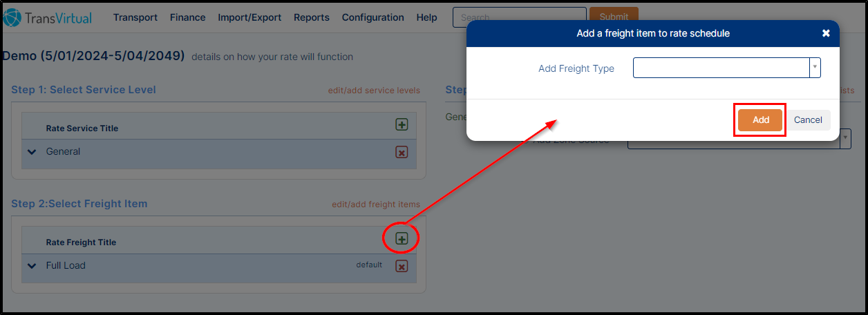Screen dimensions: 868x315
Task: Click the TransVirtual globe logo
Action: 12,17
